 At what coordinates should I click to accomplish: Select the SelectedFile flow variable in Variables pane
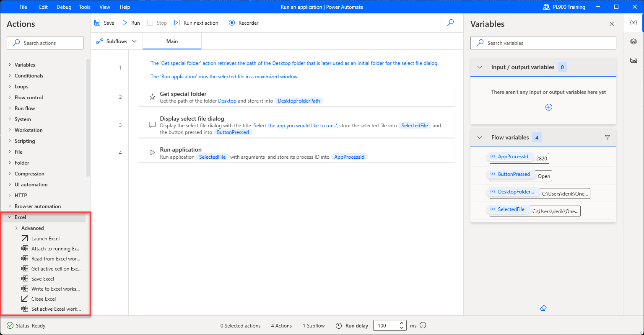click(x=508, y=209)
